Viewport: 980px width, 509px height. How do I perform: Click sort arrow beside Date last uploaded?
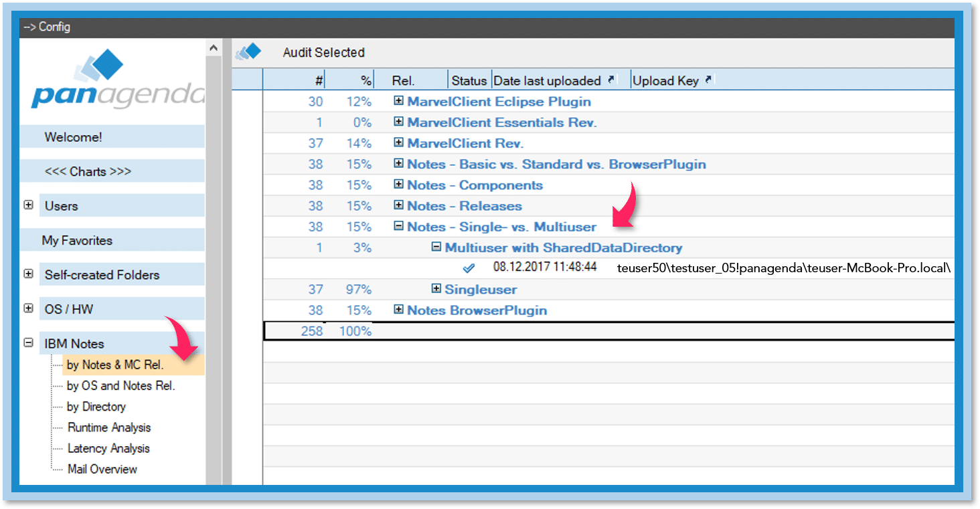tap(610, 80)
